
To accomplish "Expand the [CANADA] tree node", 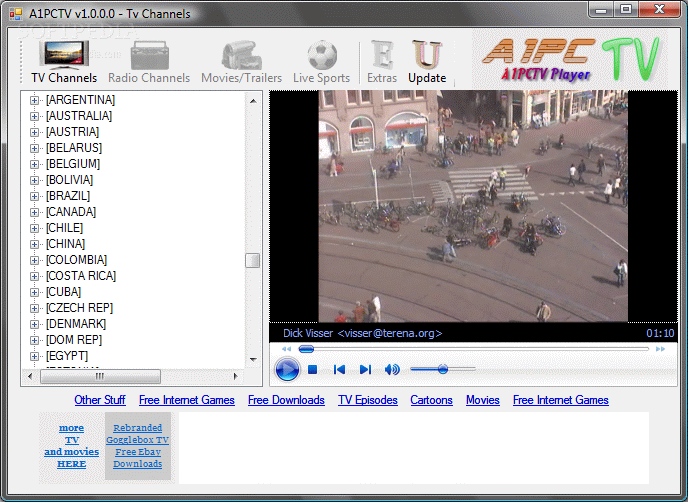I will (34, 212).
